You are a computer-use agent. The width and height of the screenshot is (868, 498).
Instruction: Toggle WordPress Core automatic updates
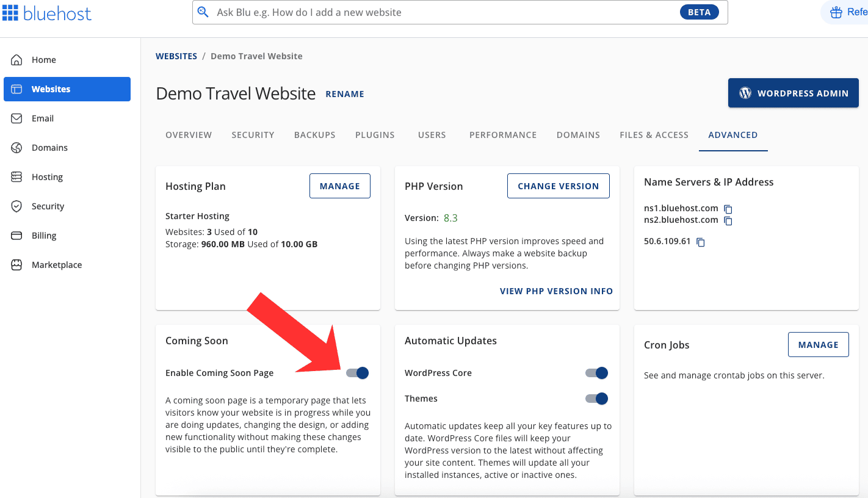(x=597, y=373)
